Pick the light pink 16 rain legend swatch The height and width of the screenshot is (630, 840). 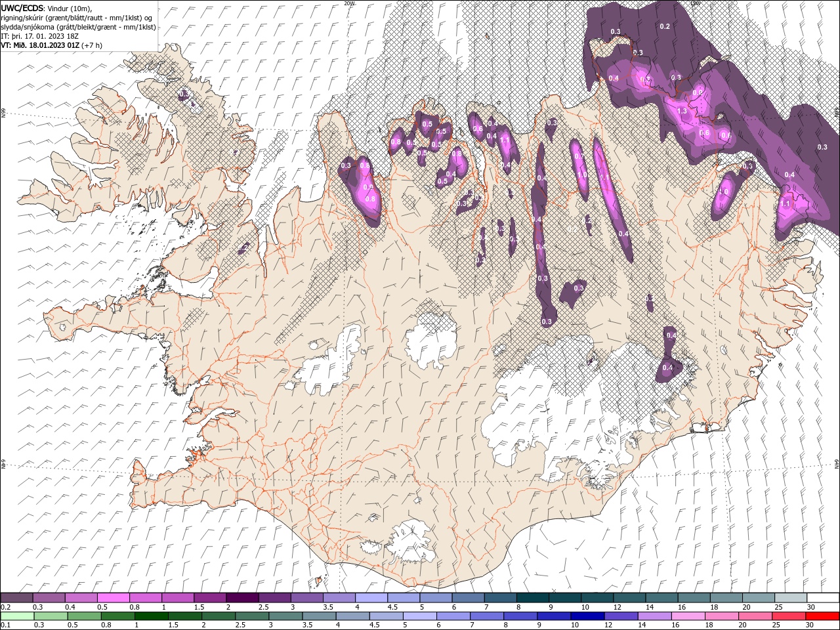(688, 616)
